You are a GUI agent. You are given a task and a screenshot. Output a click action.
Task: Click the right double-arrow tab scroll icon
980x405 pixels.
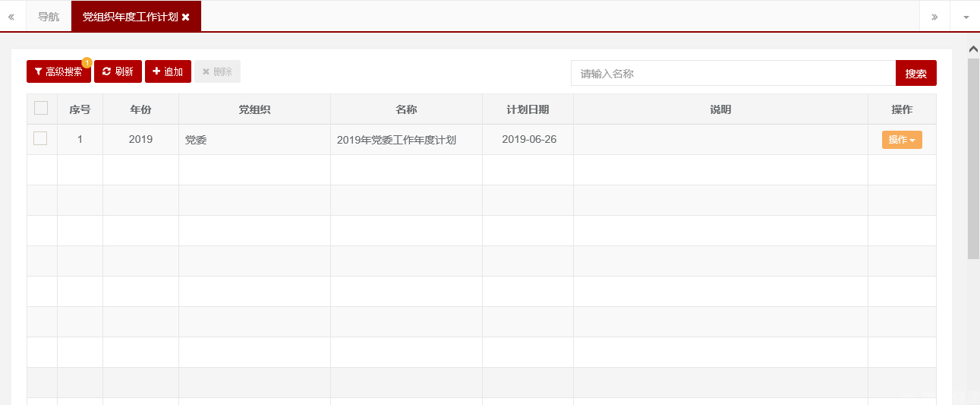pos(934,17)
